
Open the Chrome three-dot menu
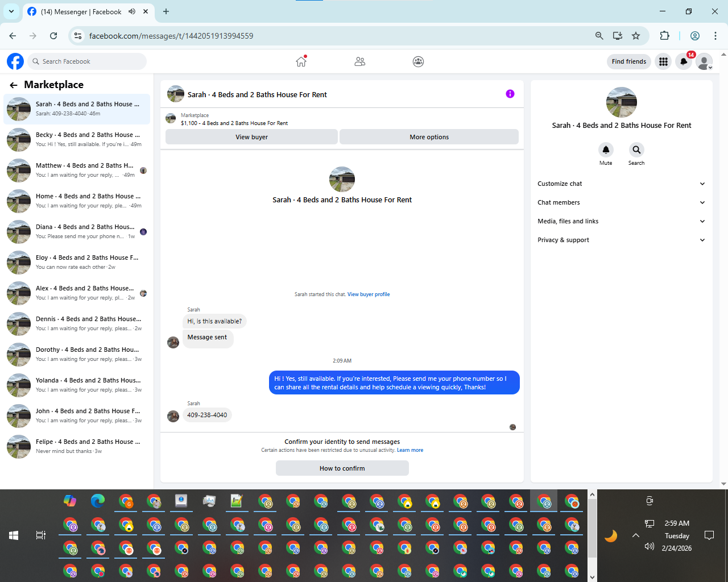pyautogui.click(x=715, y=36)
